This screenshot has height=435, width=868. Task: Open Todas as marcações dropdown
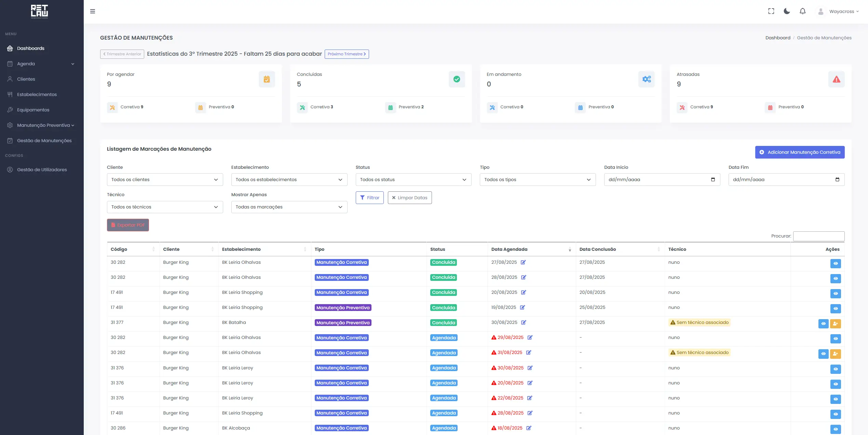pos(289,207)
